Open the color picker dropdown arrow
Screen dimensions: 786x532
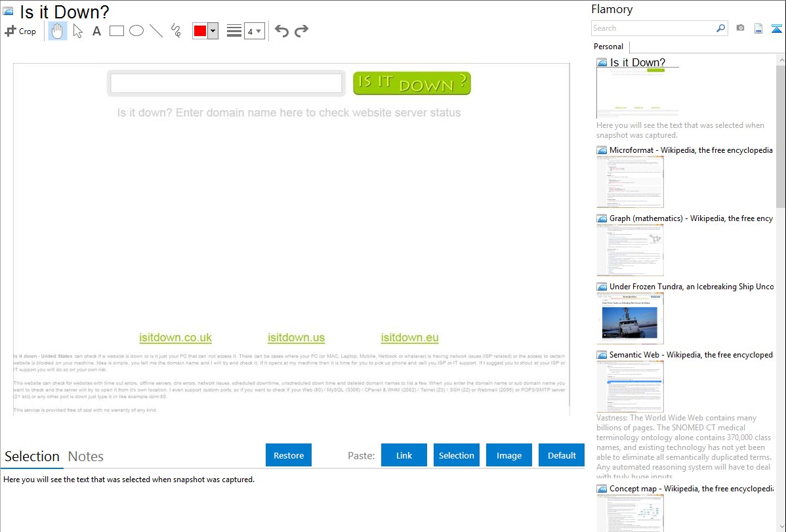tap(213, 31)
